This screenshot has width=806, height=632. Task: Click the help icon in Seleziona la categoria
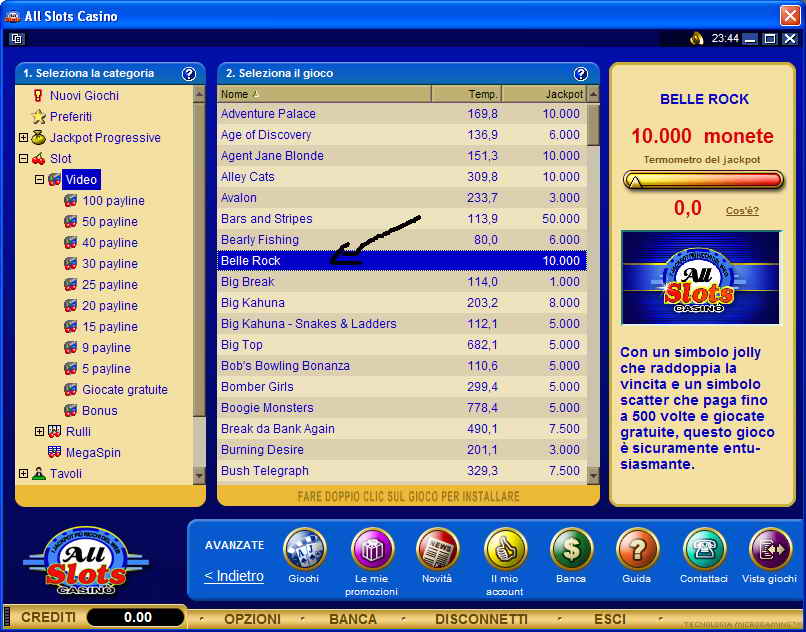189,74
